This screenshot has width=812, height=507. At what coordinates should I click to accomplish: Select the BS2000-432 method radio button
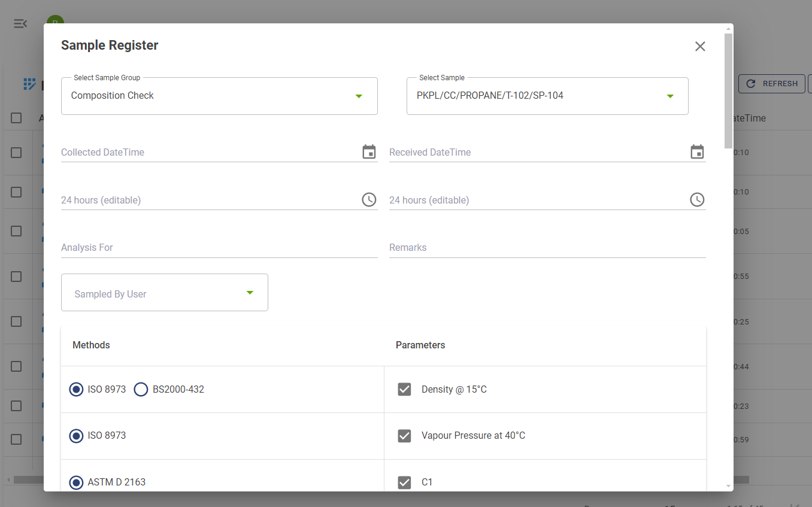pos(141,390)
